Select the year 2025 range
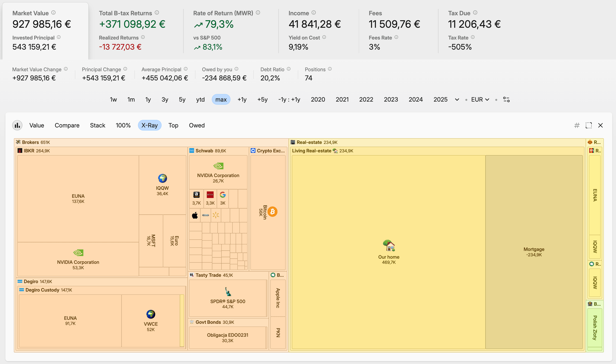Image resolution: width=616 pixels, height=364 pixels. [x=440, y=99]
